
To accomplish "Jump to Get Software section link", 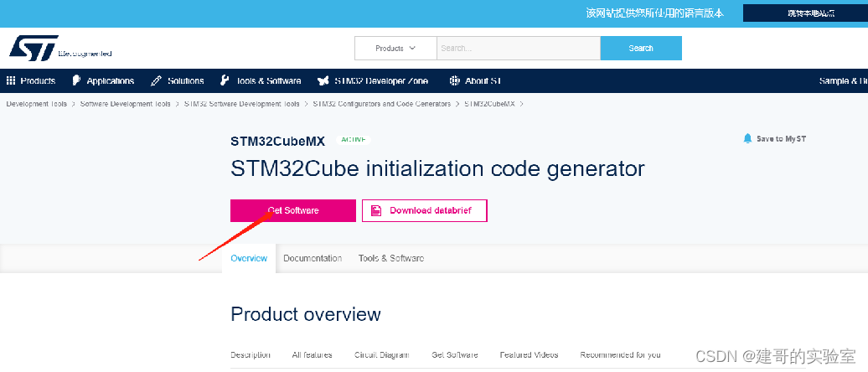I will tap(454, 355).
